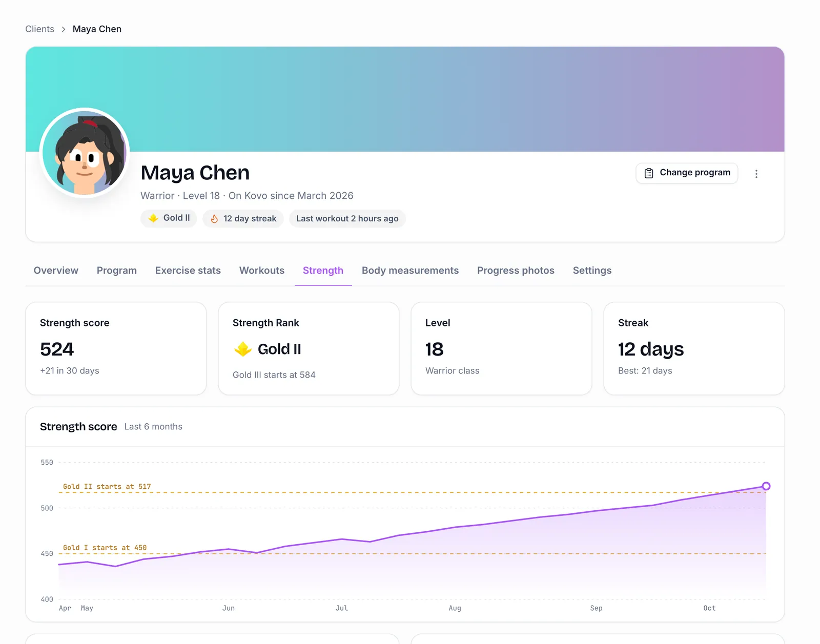
Task: Open the three-dot more options menu
Action: pos(756,174)
